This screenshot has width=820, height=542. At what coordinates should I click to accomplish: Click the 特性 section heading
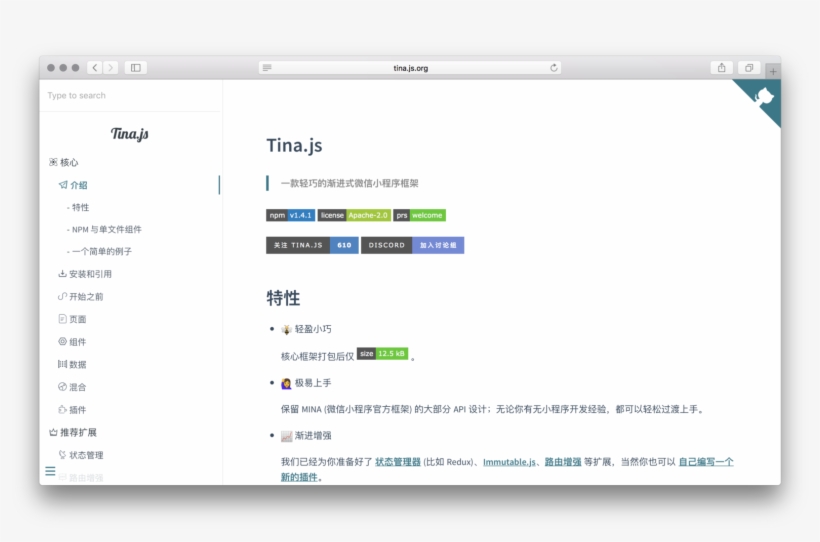283,298
